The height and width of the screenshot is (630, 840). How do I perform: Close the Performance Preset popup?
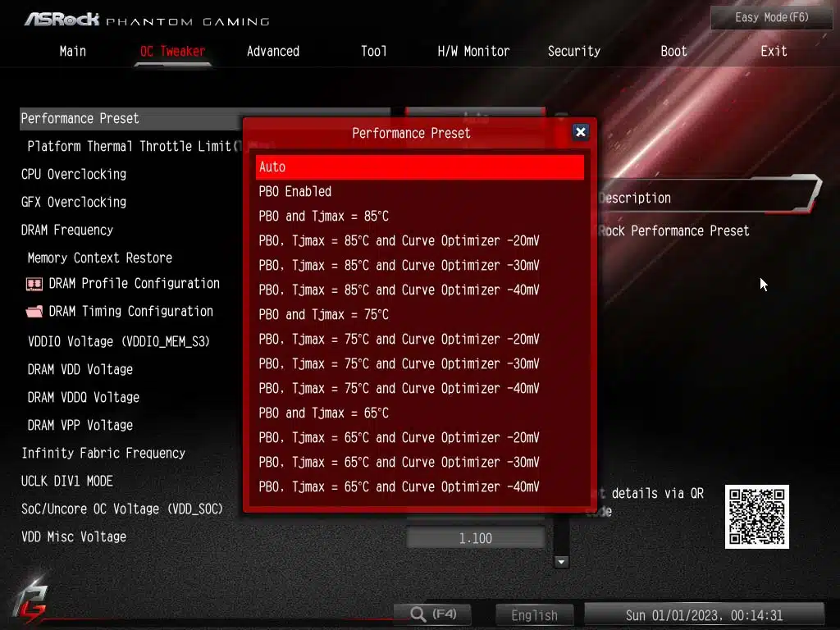(x=580, y=132)
